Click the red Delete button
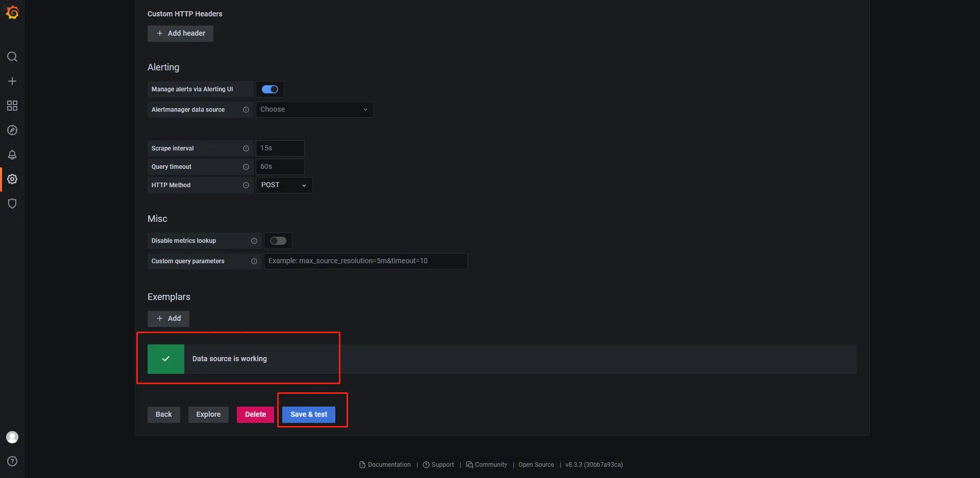The height and width of the screenshot is (478, 980). click(255, 415)
